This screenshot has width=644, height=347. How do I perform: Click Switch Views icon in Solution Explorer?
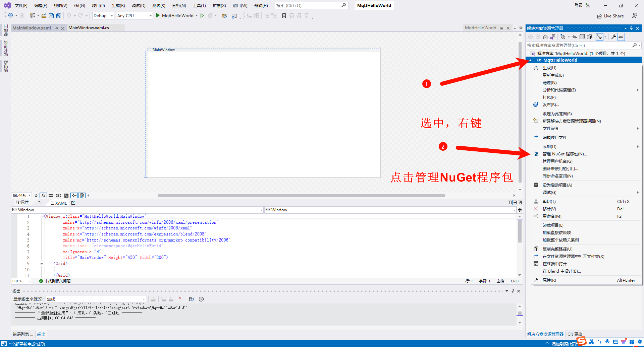pyautogui.click(x=553, y=37)
